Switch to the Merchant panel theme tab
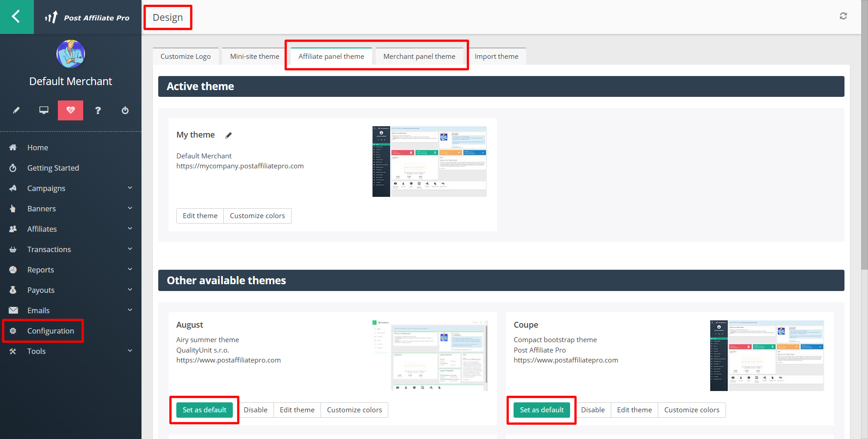 point(419,57)
